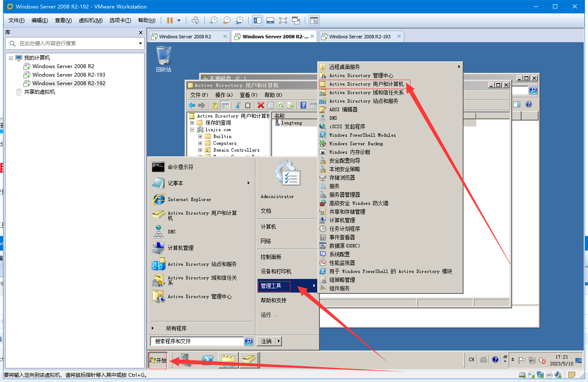The height and width of the screenshot is (382, 588).
Task: Close the Windows Server 2008 R2-193 tab
Action: pyautogui.click(x=399, y=37)
